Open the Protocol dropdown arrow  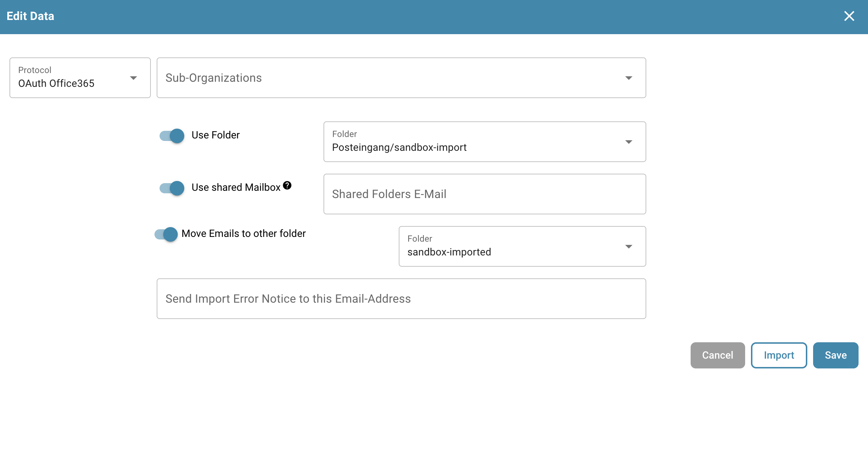click(x=133, y=78)
